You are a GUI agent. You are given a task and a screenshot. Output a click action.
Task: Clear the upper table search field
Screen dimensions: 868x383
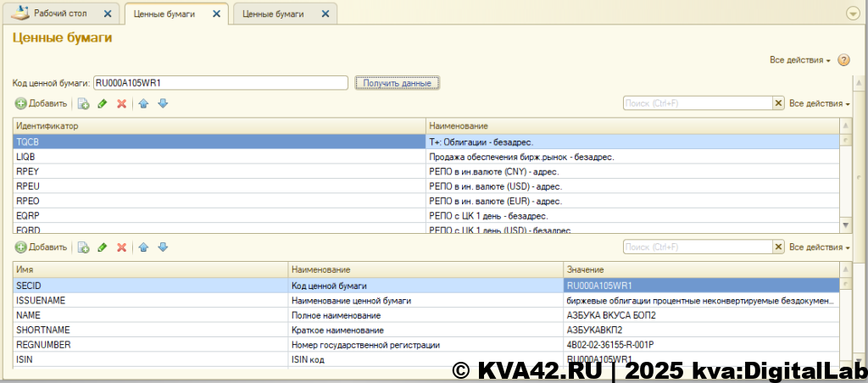778,103
